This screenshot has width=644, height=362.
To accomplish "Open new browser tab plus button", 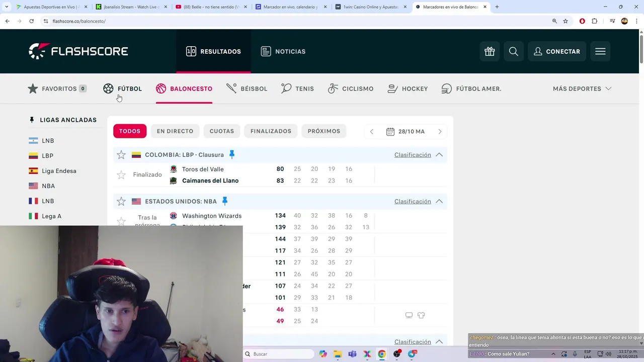I will tap(497, 7).
